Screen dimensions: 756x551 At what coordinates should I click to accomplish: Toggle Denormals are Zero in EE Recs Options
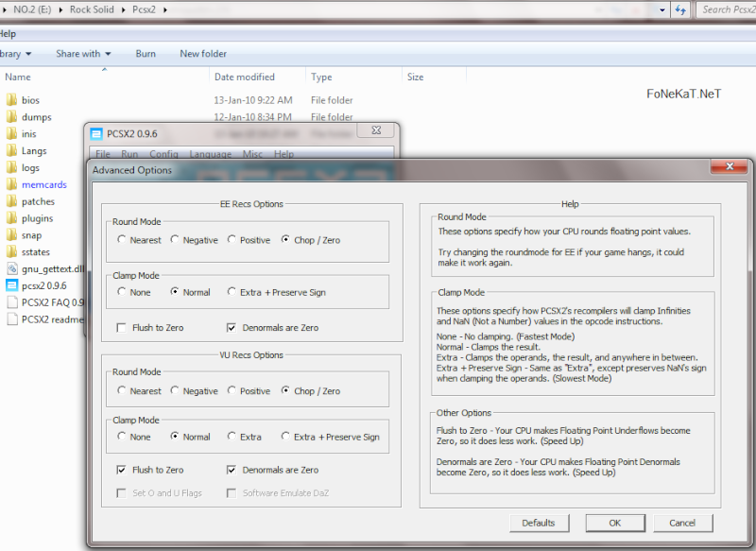pyautogui.click(x=232, y=328)
